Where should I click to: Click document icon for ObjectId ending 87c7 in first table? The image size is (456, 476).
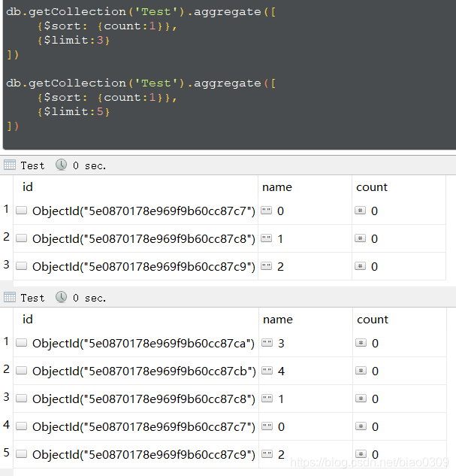click(22, 211)
